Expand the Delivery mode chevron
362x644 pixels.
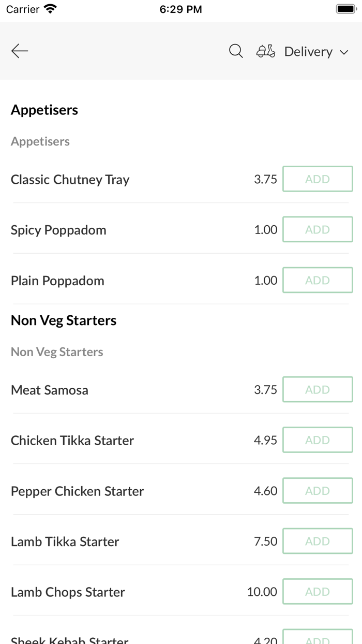(344, 52)
